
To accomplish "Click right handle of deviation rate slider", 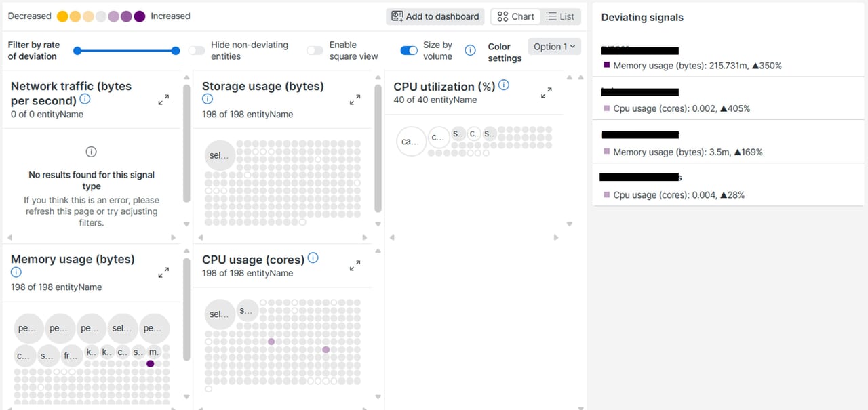I will pyautogui.click(x=176, y=51).
